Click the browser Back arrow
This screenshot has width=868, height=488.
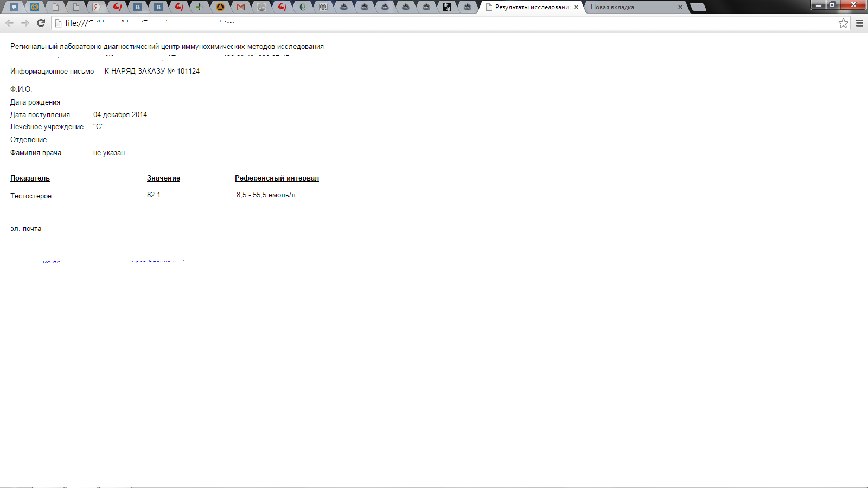pos(9,23)
